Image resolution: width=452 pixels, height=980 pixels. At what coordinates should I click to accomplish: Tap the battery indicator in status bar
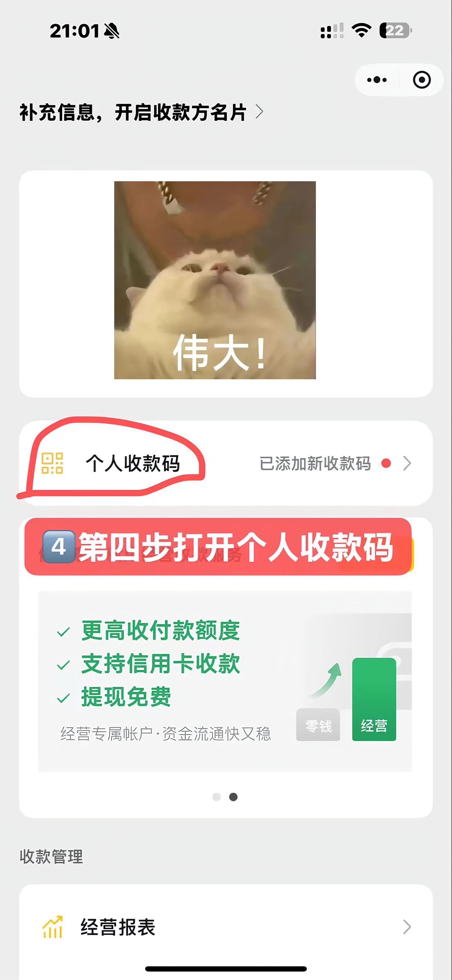coord(395,30)
